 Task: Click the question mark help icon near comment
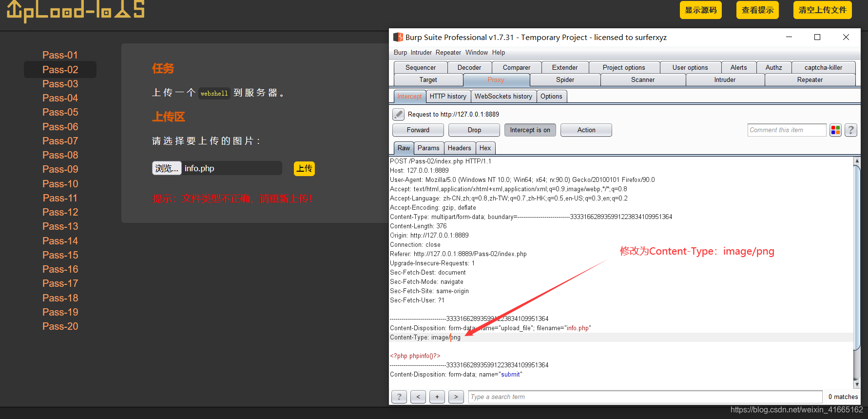(x=851, y=130)
